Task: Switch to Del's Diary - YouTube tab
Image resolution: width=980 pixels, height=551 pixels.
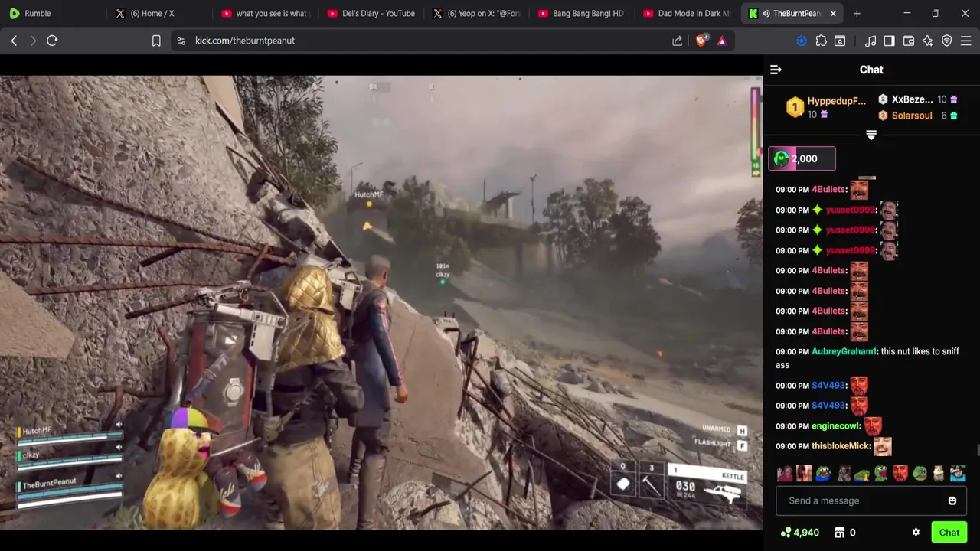Action: pyautogui.click(x=371, y=13)
